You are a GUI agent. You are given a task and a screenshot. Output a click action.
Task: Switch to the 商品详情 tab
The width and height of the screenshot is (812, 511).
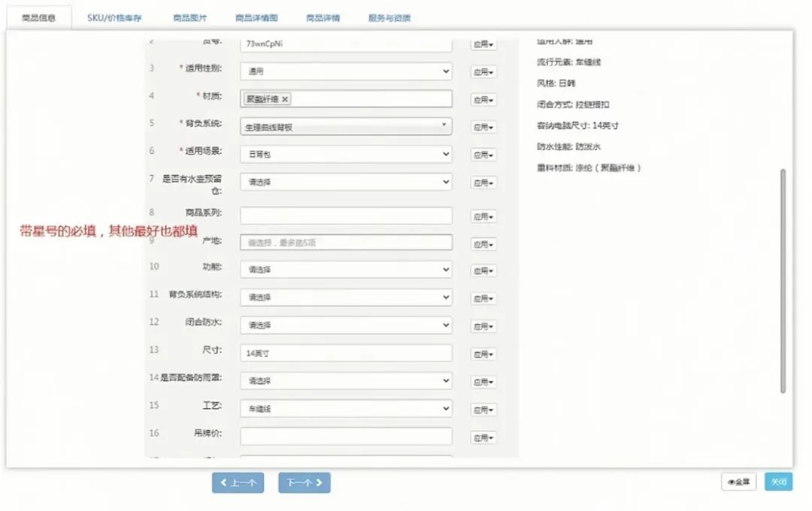pyautogui.click(x=322, y=17)
